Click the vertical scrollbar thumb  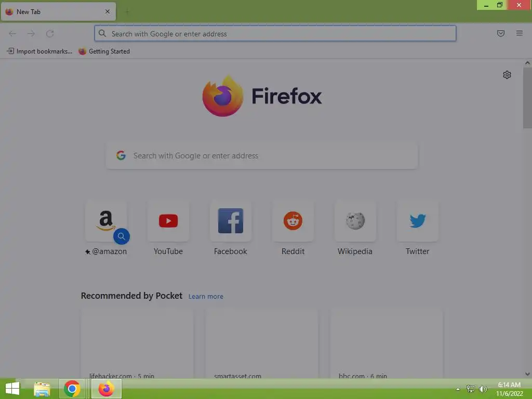527,98
